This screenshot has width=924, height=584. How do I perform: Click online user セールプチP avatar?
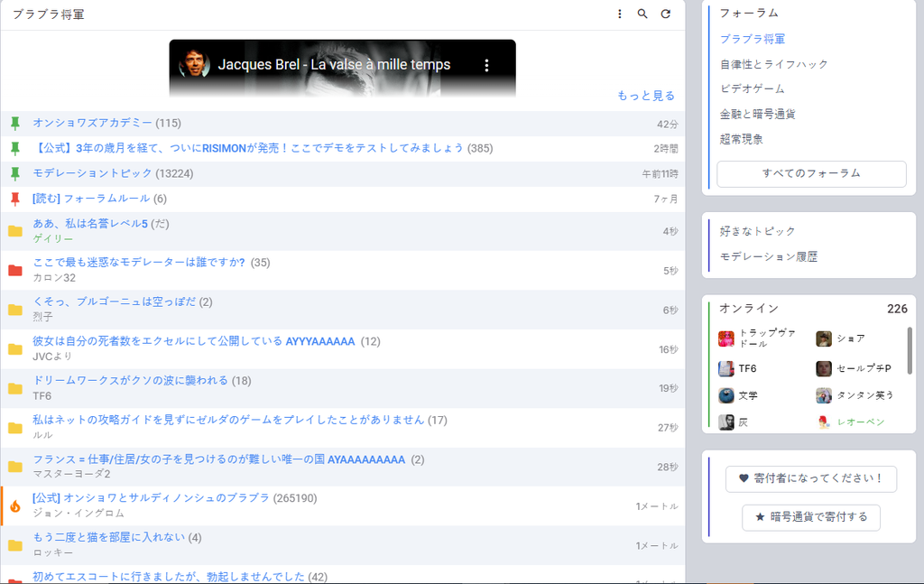(824, 369)
